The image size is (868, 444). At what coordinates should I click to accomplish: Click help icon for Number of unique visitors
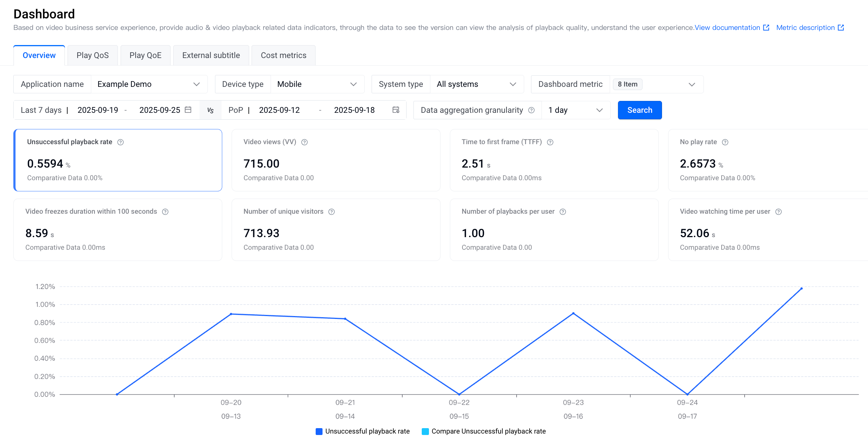[332, 212]
